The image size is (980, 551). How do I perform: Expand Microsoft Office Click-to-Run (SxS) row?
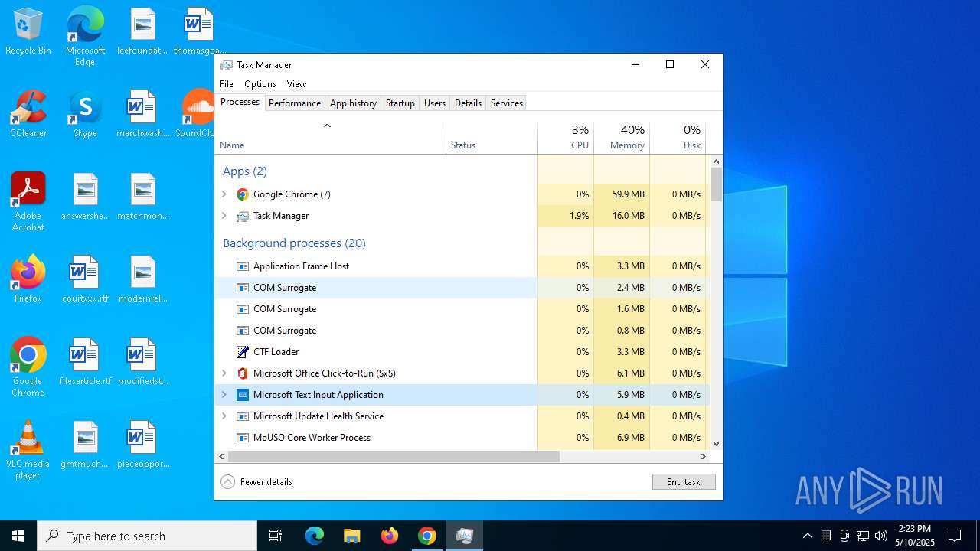click(224, 373)
